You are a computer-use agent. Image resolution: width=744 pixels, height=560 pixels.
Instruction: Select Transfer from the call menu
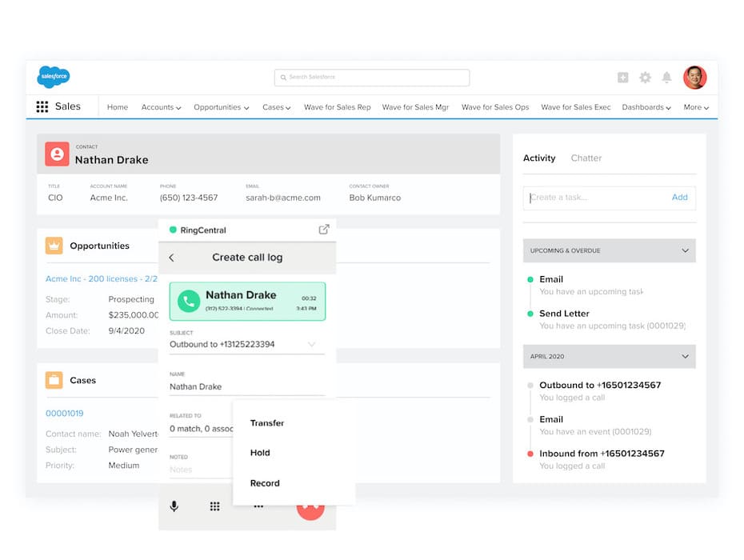coord(267,423)
